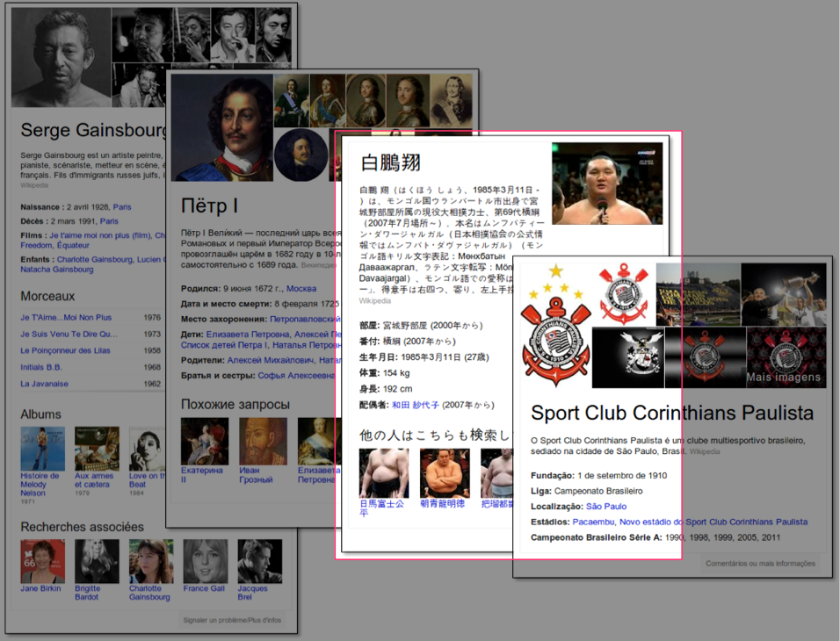Click the 朝青龍明徳 name link
The image size is (840, 641).
tap(443, 504)
